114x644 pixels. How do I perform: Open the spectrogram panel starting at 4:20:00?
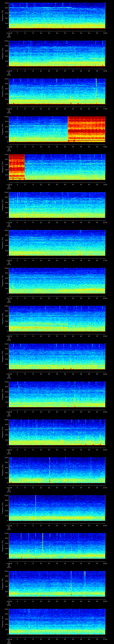(57, 243)
